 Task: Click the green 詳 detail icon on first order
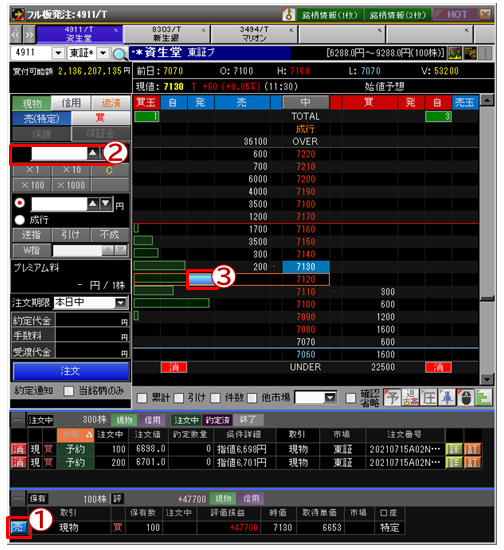(x=453, y=449)
